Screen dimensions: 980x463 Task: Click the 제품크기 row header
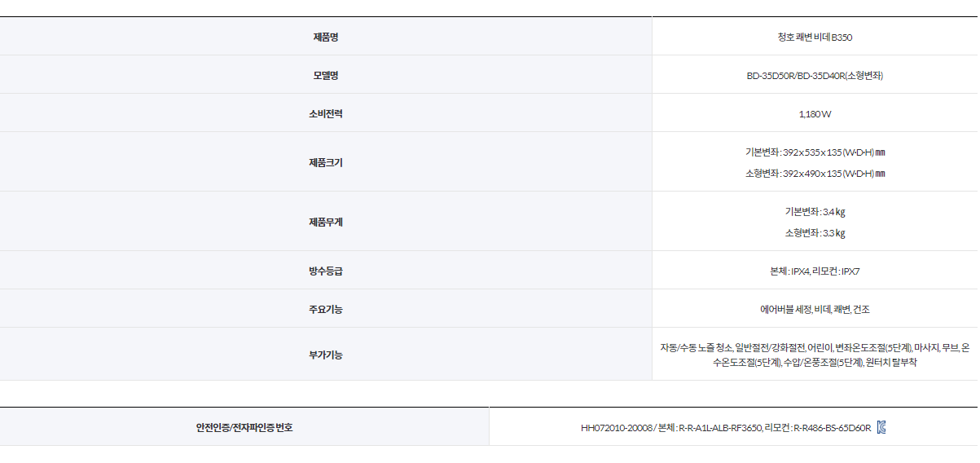click(x=326, y=162)
